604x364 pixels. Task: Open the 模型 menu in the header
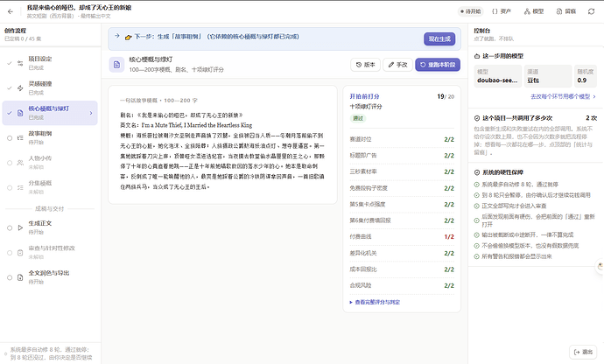533,11
